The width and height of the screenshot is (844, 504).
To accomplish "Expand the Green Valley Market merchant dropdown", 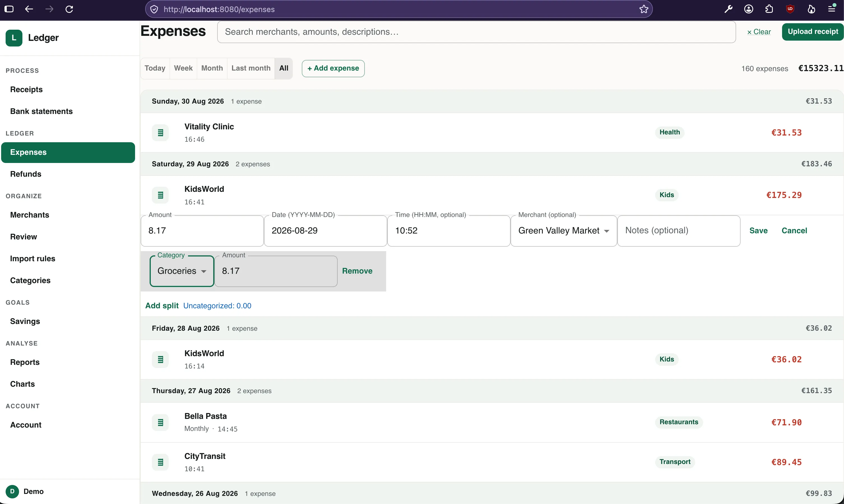I will coord(564,231).
